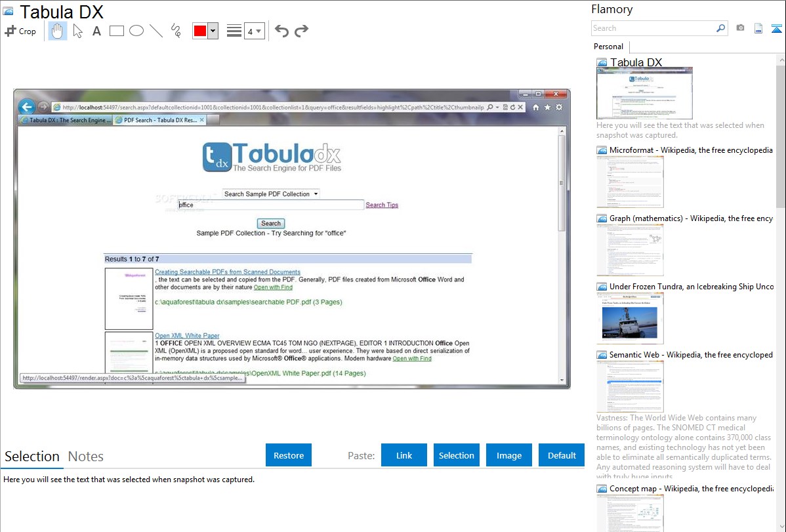Click the 'Vastness: The World Wide Web' description text
Screen dimensions: 786x532
tap(684, 447)
